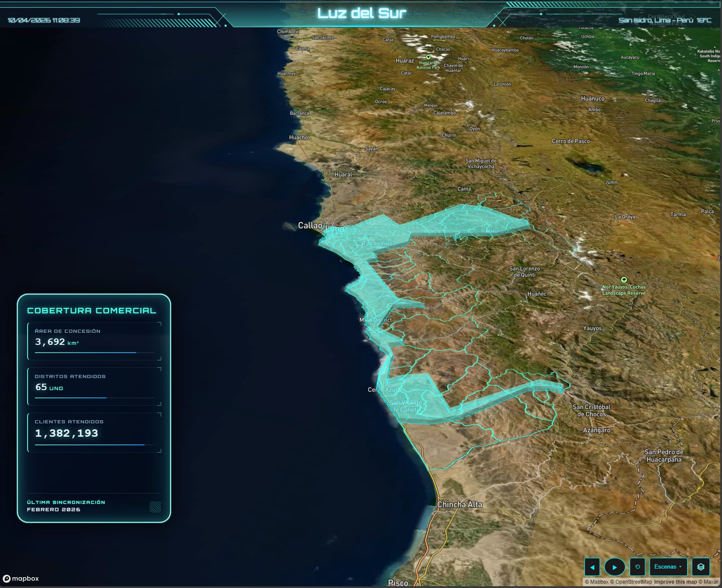
Task: Reset the map view with the reload icon
Action: pyautogui.click(x=638, y=567)
